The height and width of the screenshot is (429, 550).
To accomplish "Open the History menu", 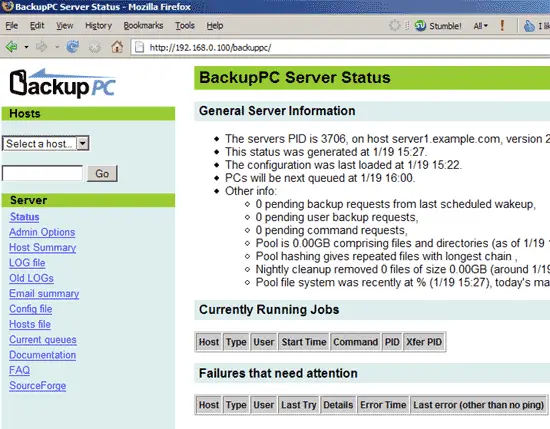I will pyautogui.click(x=99, y=26).
